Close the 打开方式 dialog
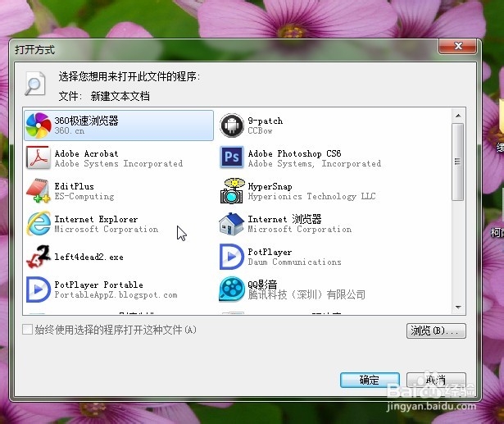Screen dimensions: 504x424 (457, 46)
